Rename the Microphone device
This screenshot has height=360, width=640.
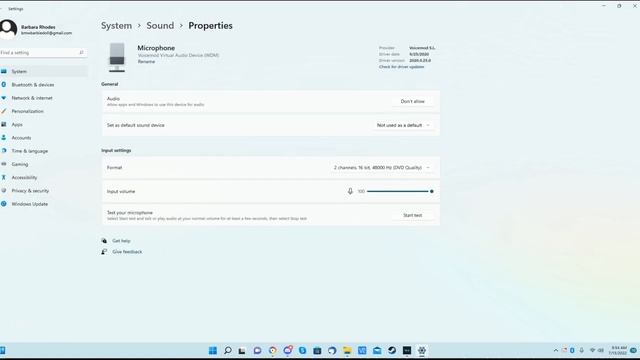pyautogui.click(x=146, y=62)
